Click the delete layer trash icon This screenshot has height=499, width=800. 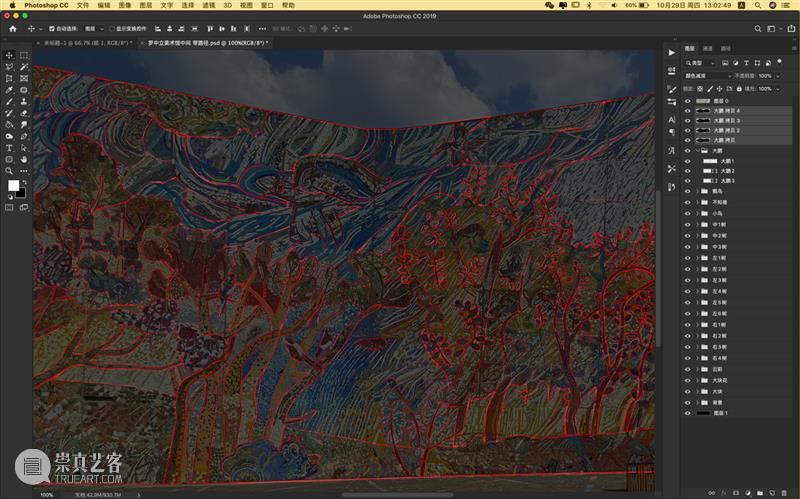pos(784,493)
